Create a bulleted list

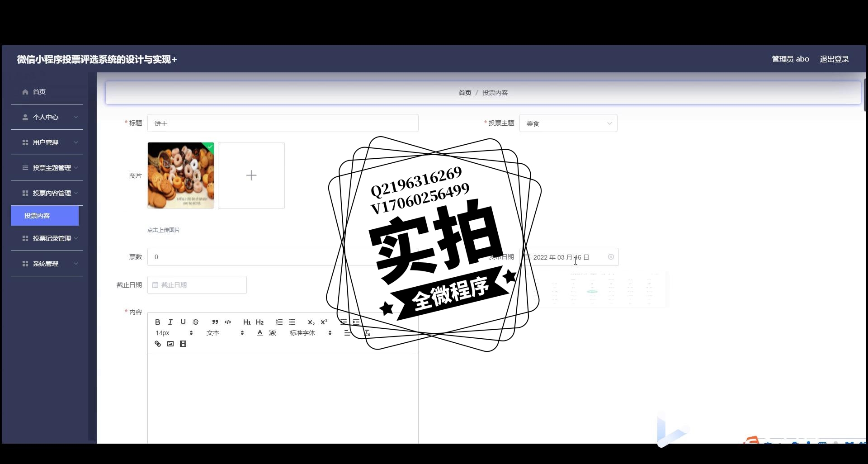(292, 322)
